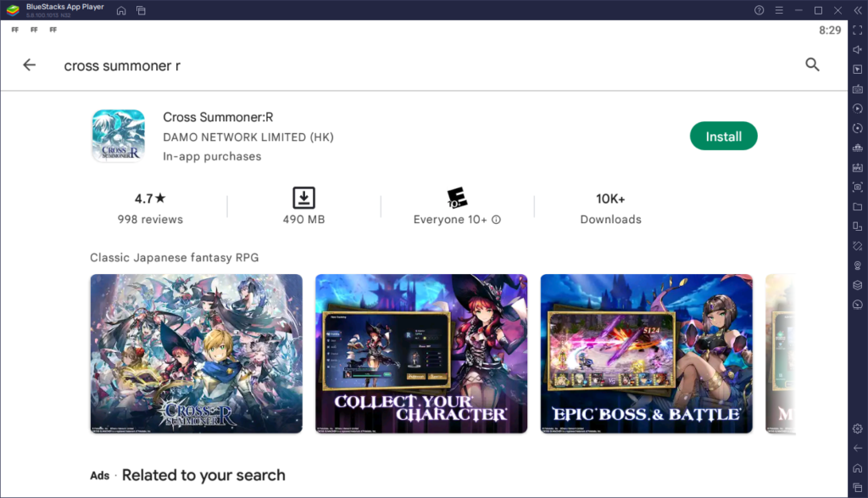Viewport: 868px width, 498px height.
Task: Open the hamburger menu in the title bar
Action: click(778, 10)
